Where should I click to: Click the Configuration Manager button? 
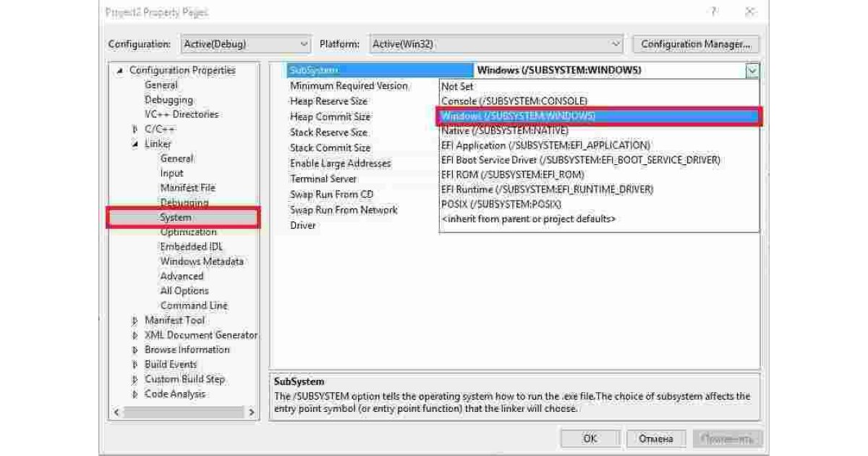696,44
